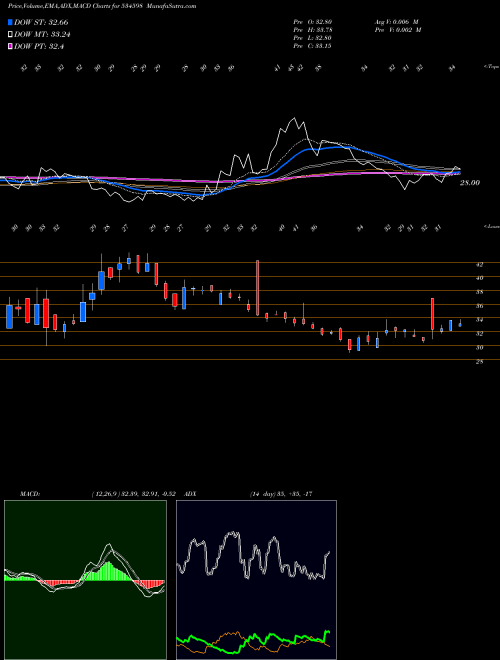The height and width of the screenshot is (660, 500).
Task: Click the magenta DOW PT legend swatch
Action: pos(11,47)
